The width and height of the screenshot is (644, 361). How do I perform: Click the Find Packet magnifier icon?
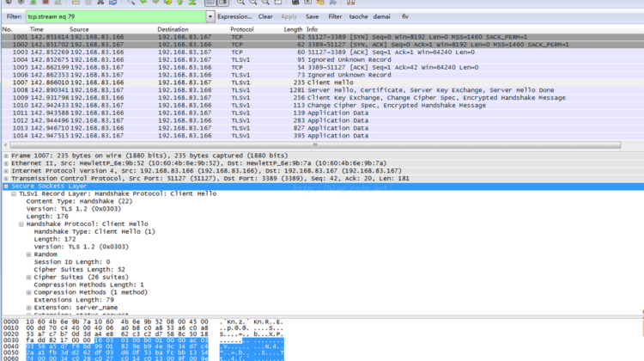pos(131,2)
